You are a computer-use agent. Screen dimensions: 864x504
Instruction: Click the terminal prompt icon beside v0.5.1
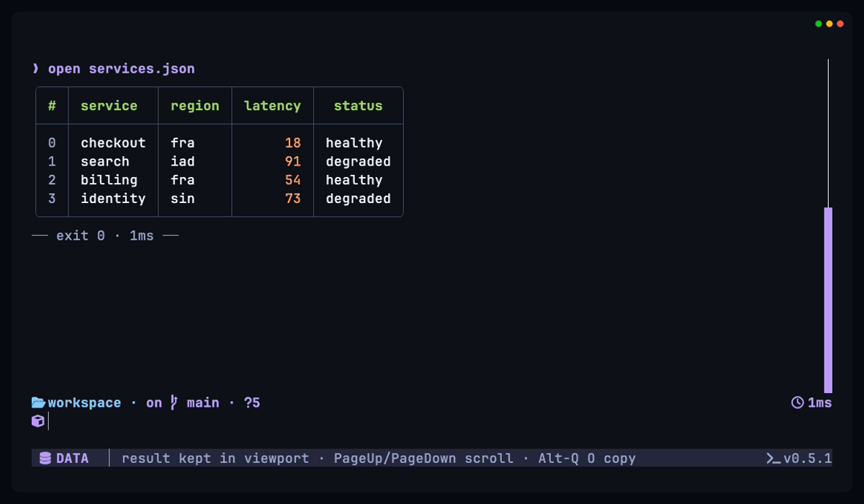click(x=773, y=459)
